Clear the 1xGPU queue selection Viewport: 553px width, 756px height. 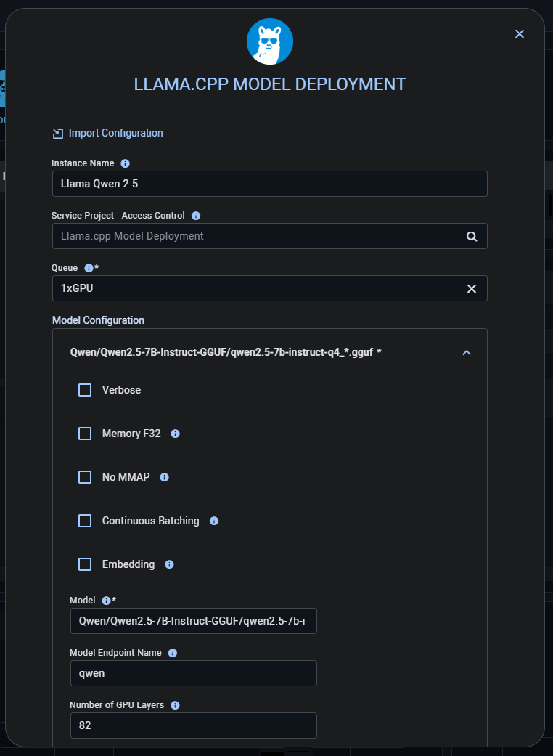(472, 288)
